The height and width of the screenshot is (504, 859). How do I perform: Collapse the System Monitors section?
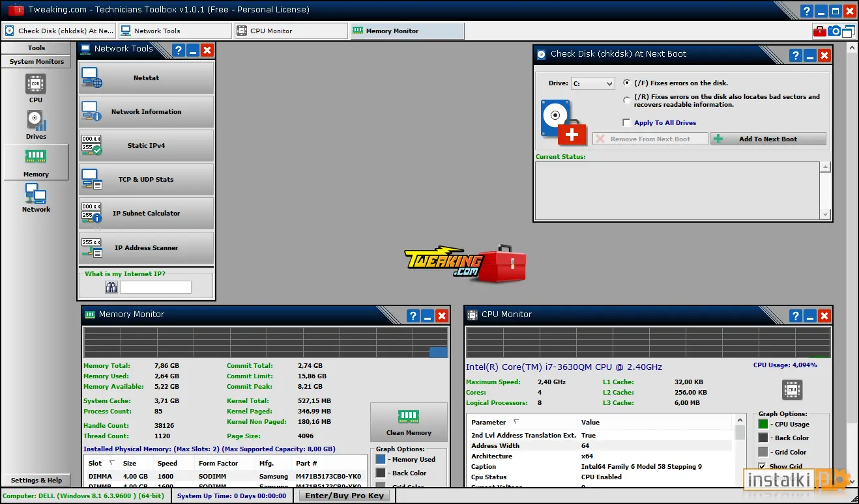[x=36, y=62]
